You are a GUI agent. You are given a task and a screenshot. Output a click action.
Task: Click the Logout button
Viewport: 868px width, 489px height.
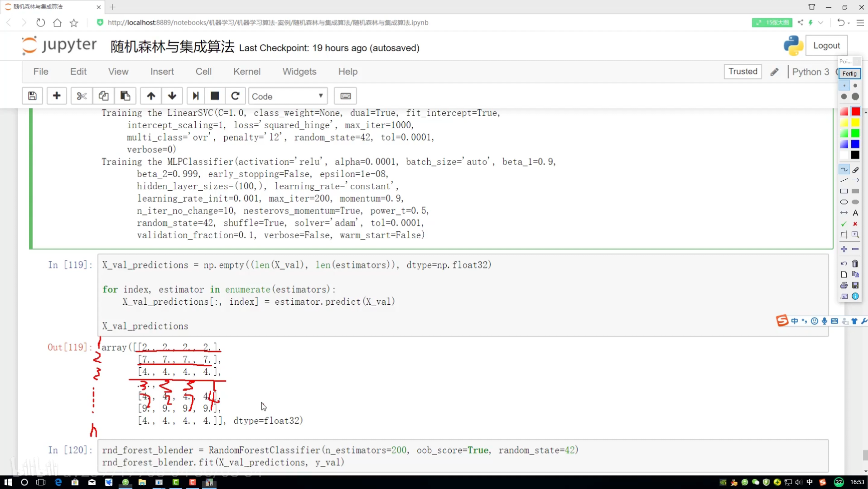pos(826,46)
